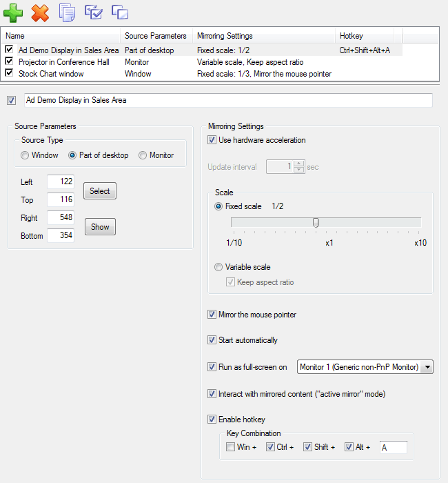Image resolution: width=448 pixels, height=483 pixels.
Task: Click the copy documents toolbar icon
Action: coord(67,12)
